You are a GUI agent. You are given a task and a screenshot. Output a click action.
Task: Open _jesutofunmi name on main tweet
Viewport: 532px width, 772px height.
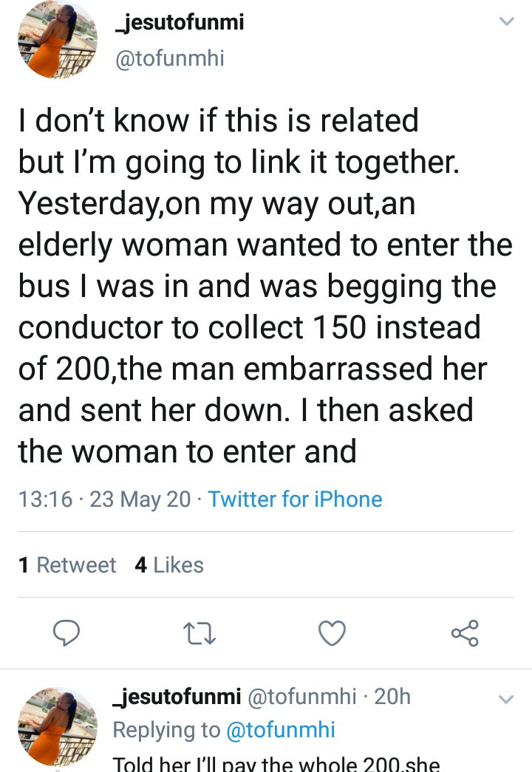pyautogui.click(x=180, y=22)
